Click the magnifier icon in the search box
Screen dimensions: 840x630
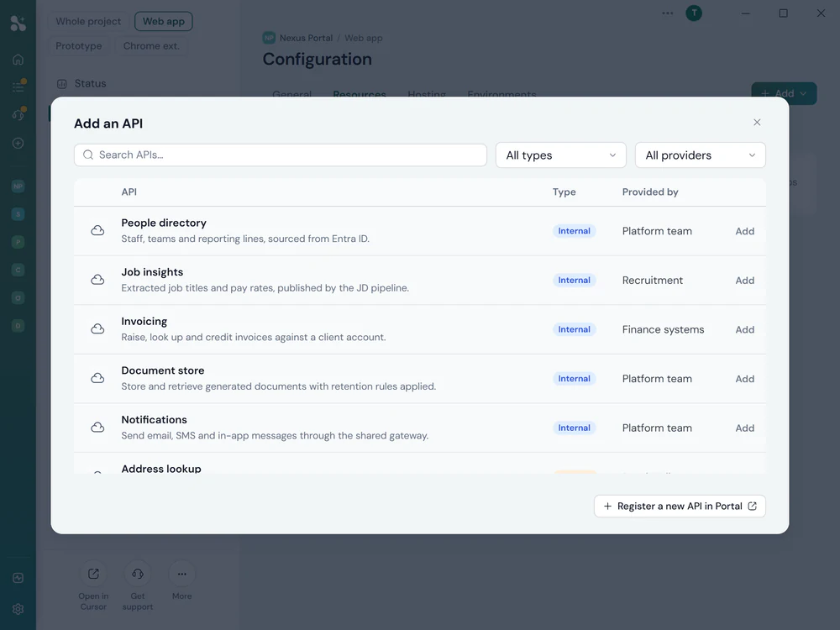tap(88, 155)
